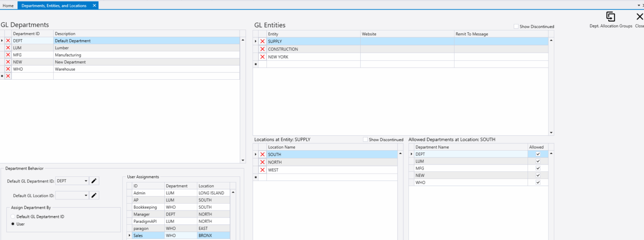644x240 pixels.
Task: Select New Department description cell
Action: click(x=146, y=62)
